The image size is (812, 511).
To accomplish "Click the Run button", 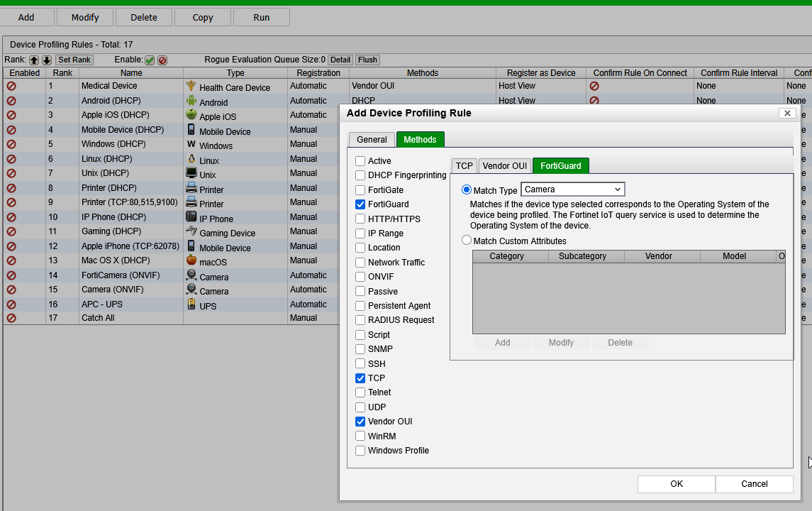I will click(x=261, y=17).
